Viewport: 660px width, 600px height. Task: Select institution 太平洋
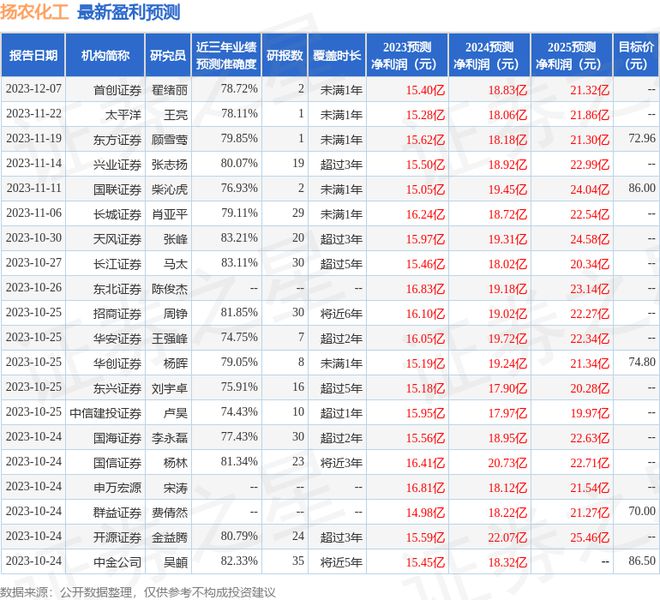click(x=123, y=115)
